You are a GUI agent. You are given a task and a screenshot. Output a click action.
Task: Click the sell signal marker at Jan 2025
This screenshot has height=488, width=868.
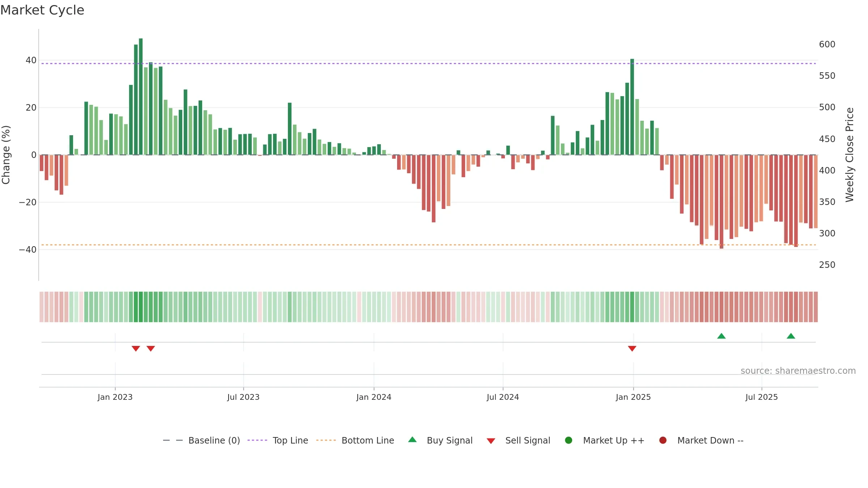tap(632, 348)
